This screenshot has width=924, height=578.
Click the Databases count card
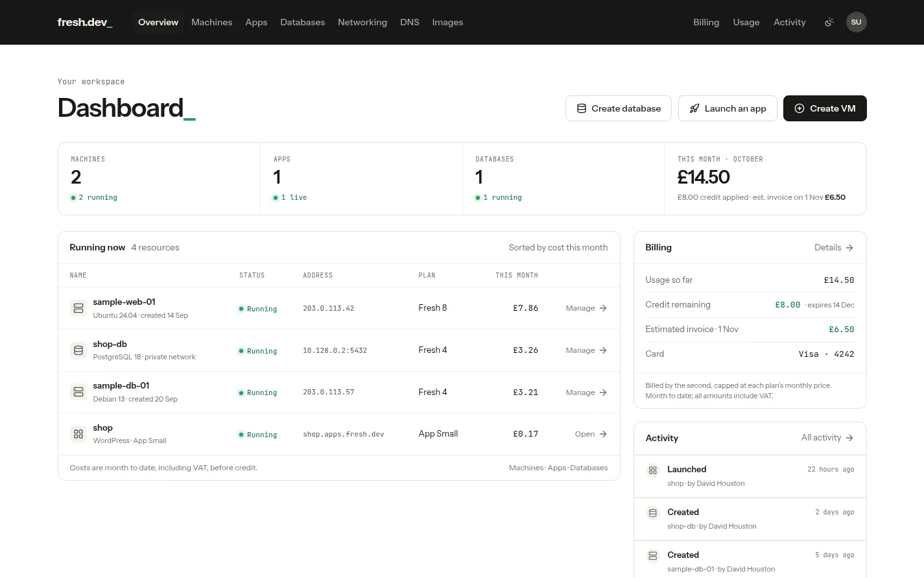click(x=563, y=178)
